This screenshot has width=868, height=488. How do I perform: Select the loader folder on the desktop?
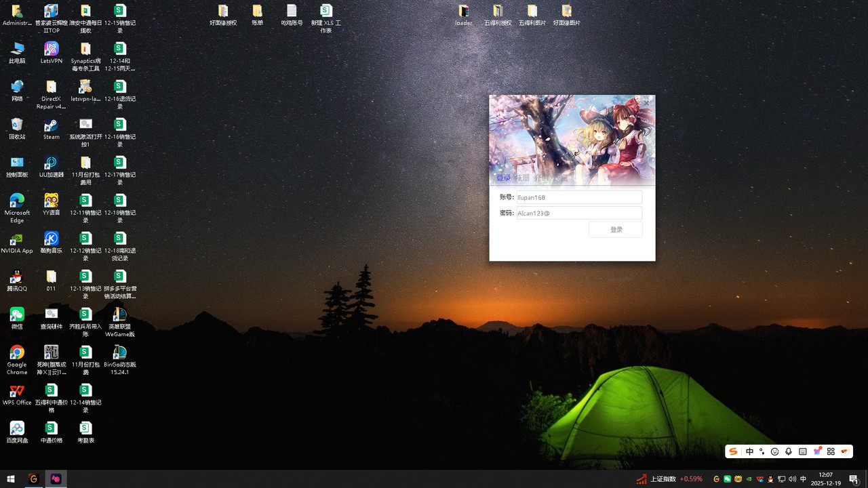464,15
